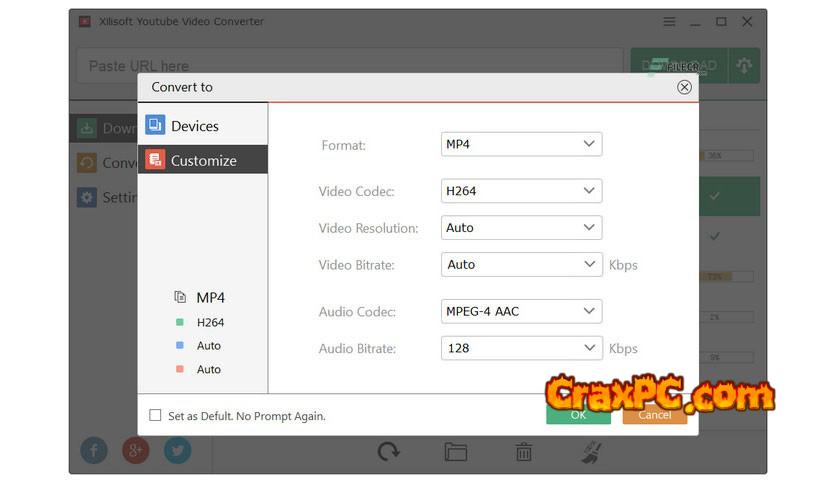Screen dimensions: 836x484
Task: Open the output folder icon
Action: click(456, 452)
